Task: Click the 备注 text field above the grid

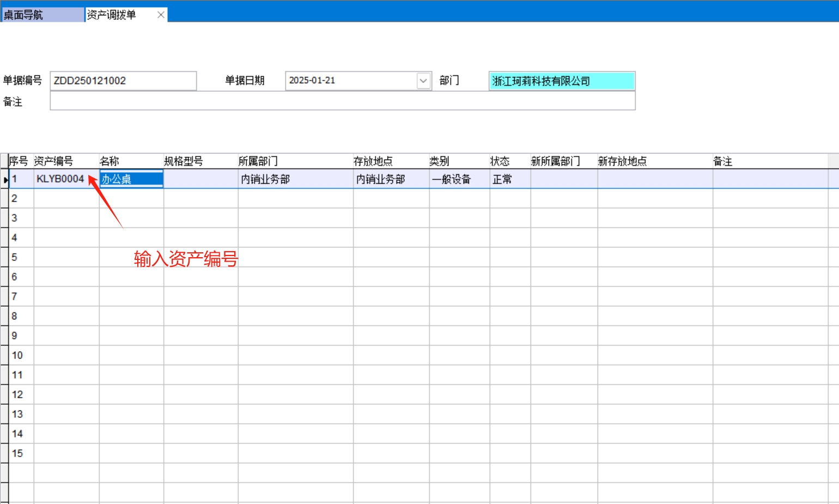Action: pyautogui.click(x=342, y=101)
